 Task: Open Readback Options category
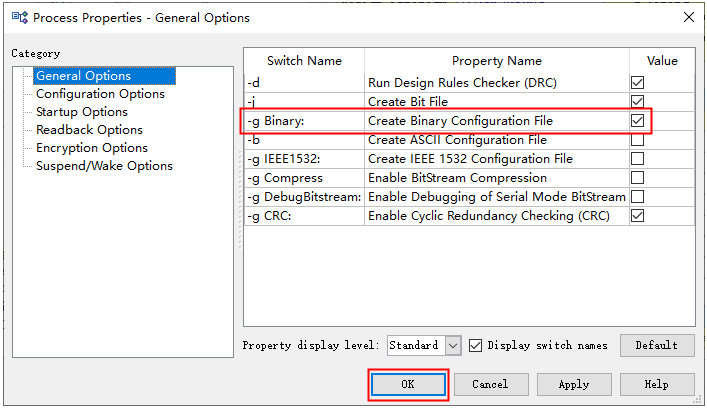pos(89,130)
